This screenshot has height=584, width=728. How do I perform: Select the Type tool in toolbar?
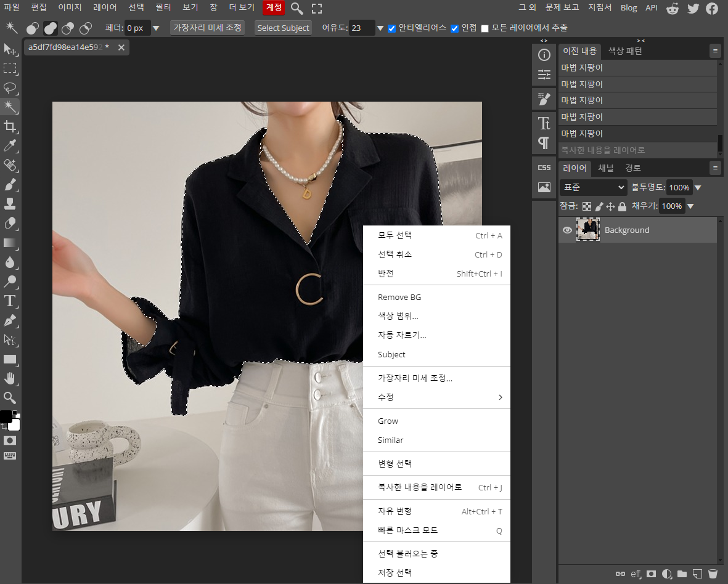(10, 301)
